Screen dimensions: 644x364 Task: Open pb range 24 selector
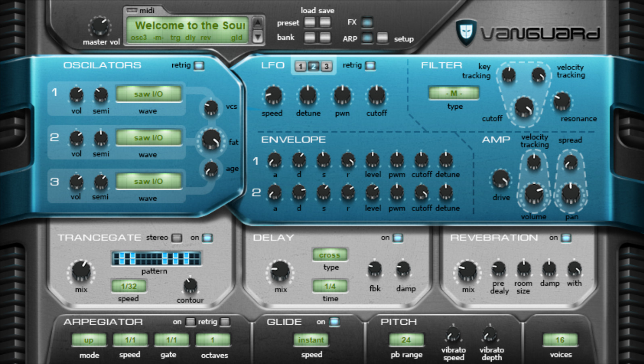tap(406, 340)
